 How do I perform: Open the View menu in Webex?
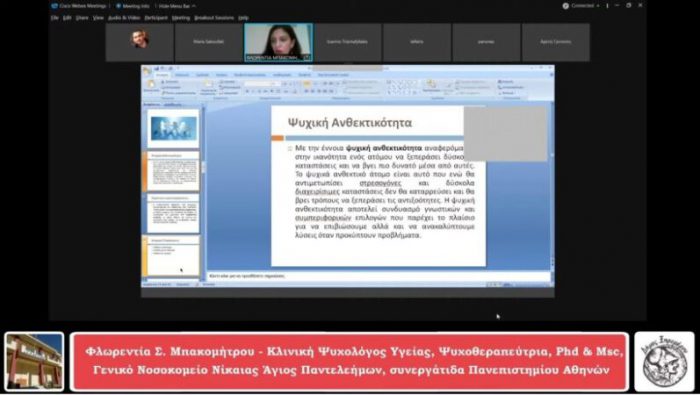(98, 18)
